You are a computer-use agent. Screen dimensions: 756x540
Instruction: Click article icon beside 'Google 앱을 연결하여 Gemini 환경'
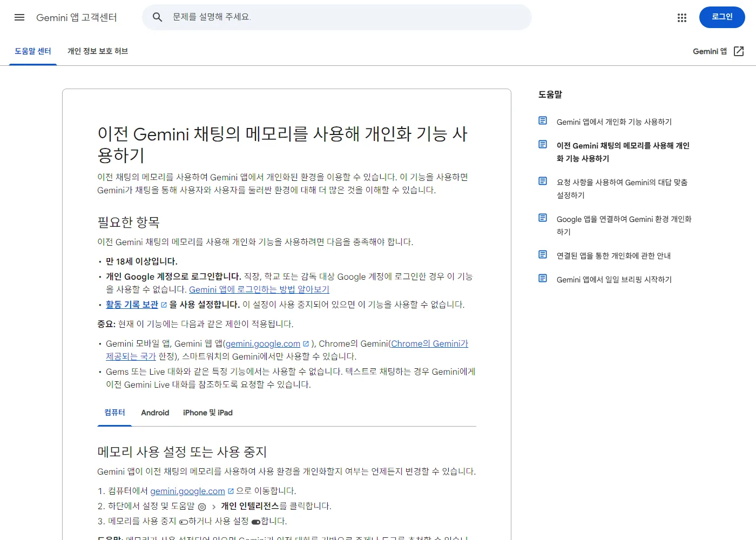(x=543, y=218)
